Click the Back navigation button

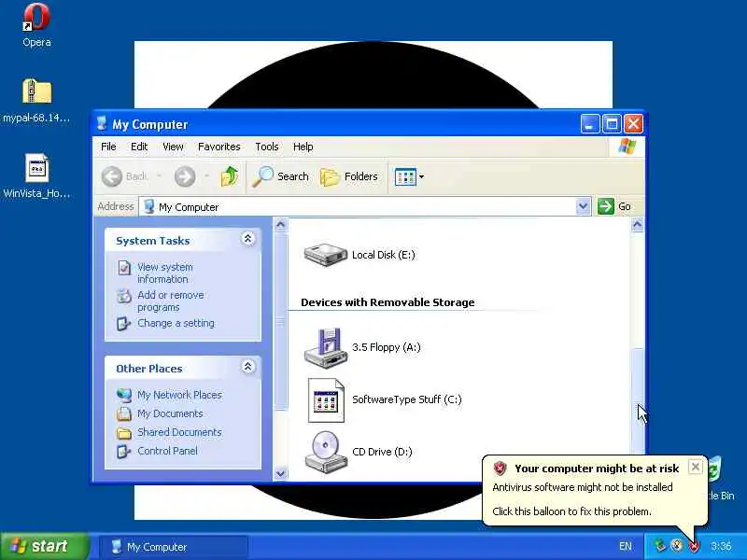[124, 176]
